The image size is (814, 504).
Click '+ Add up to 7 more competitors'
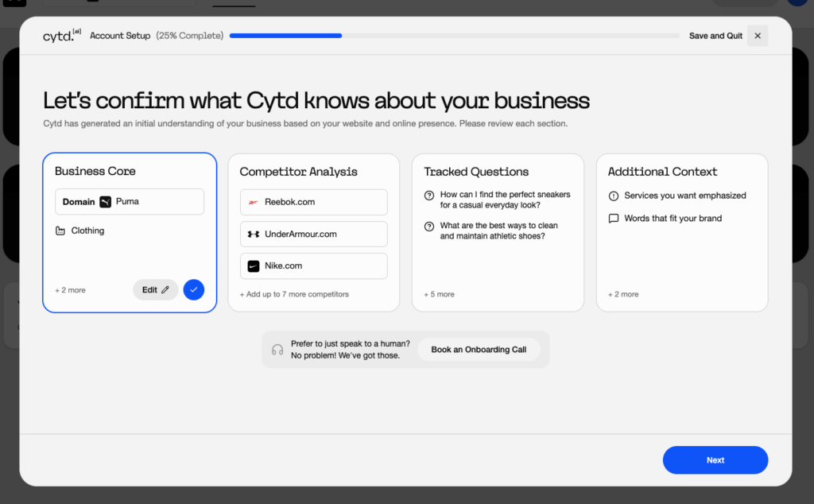[x=294, y=294]
